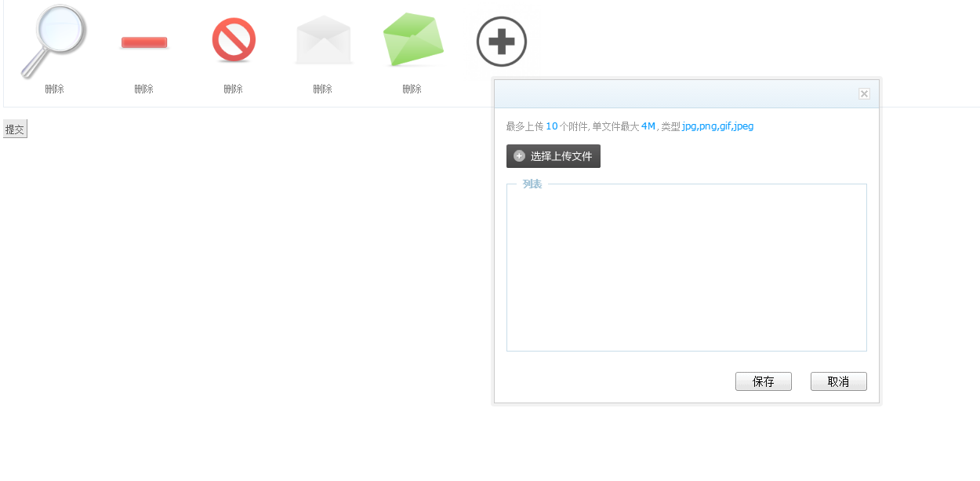Click the red prohibited sign image
Image resolution: width=980 pixels, height=481 pixels.
(234, 41)
